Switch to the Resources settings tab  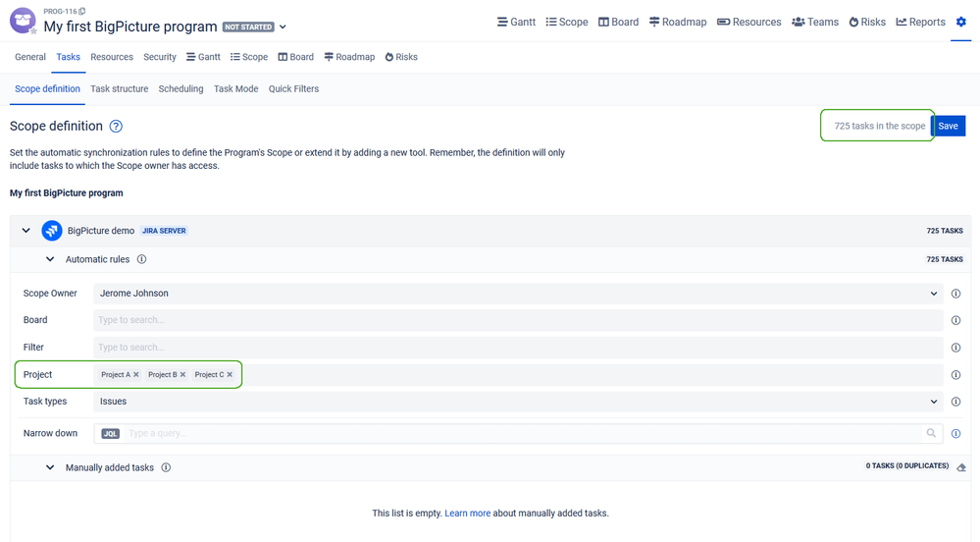coord(112,57)
